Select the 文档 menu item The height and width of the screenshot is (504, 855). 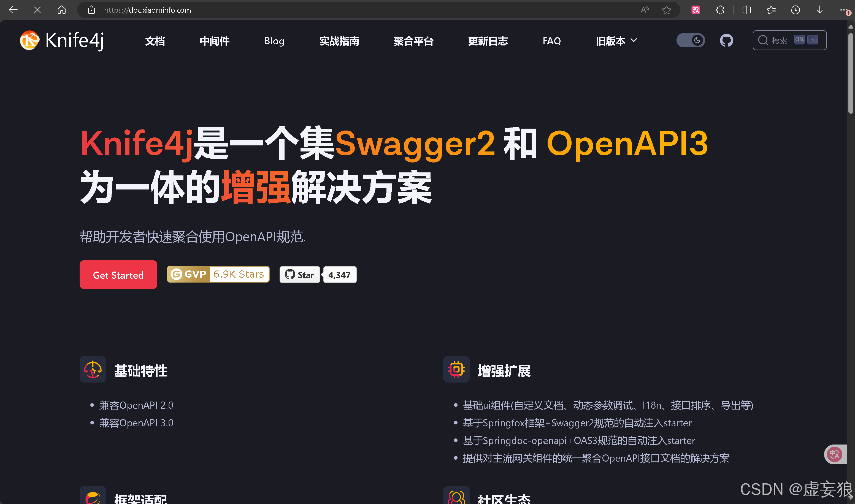coord(155,41)
